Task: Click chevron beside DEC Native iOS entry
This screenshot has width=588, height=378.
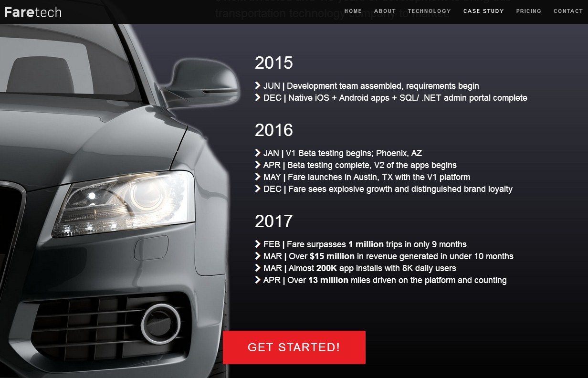Action: click(258, 98)
